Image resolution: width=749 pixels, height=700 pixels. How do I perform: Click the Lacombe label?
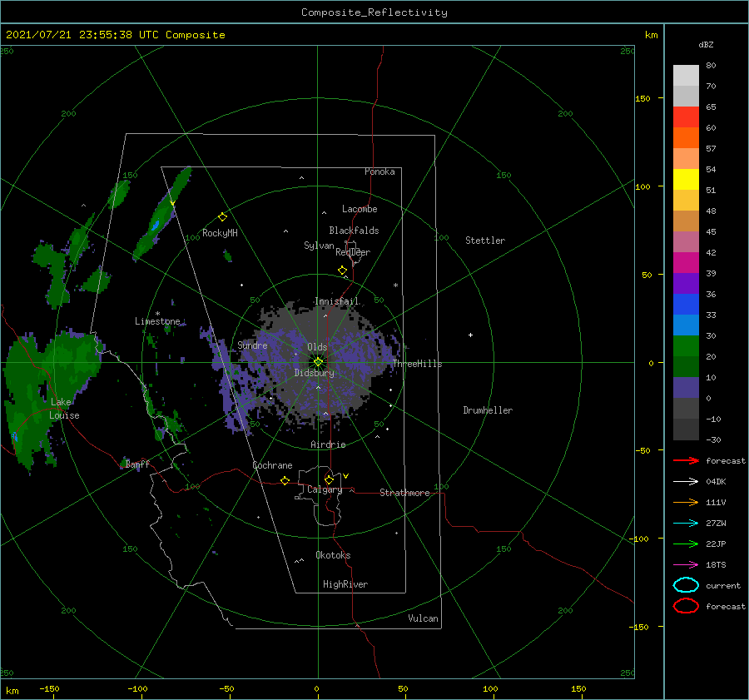pos(360,209)
